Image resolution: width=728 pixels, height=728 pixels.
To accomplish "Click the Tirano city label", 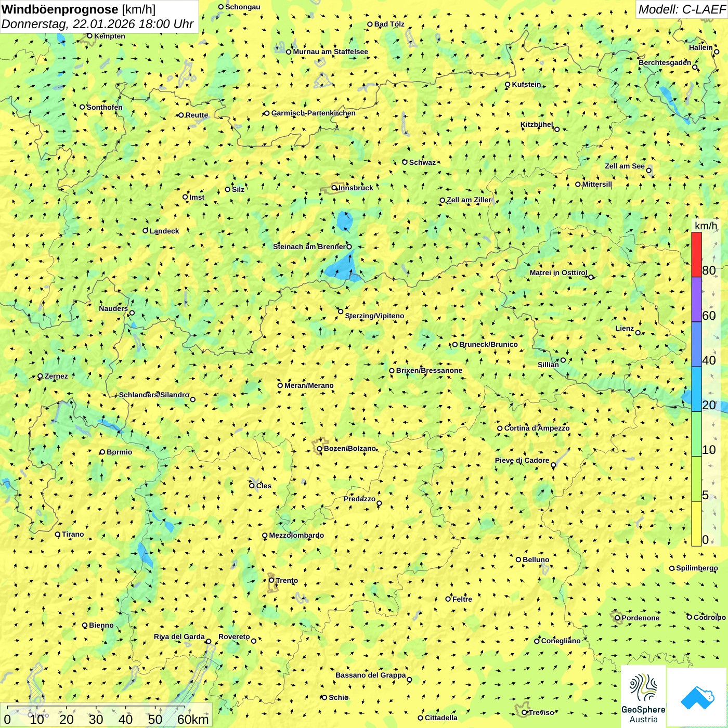I will (73, 534).
